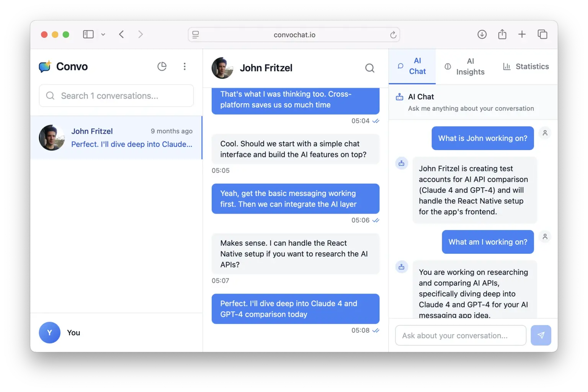Toggle the Safari sidebar icon
Image resolution: width=588 pixels, height=392 pixels.
click(88, 34)
